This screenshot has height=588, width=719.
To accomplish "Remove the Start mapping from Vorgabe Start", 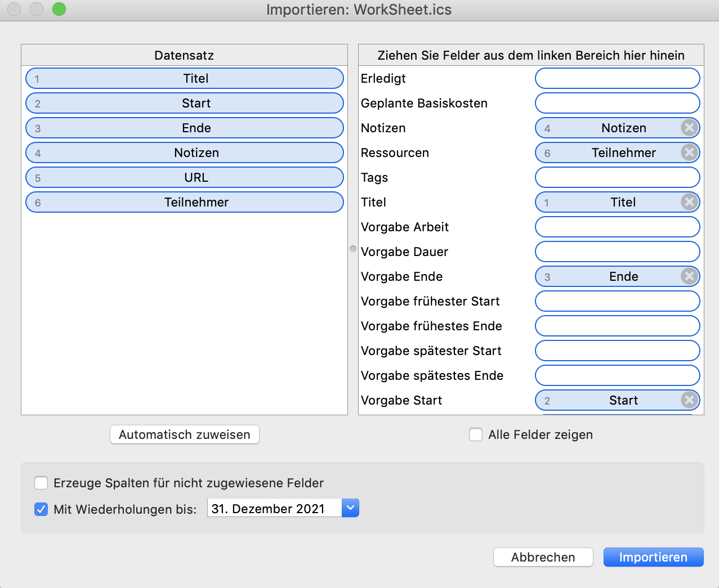I will 689,400.
